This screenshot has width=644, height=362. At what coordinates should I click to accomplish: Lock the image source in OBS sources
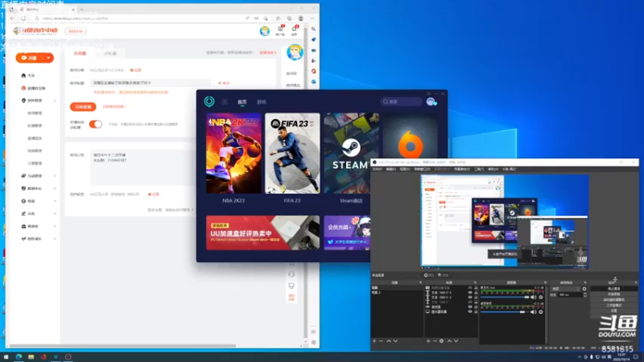(x=476, y=288)
